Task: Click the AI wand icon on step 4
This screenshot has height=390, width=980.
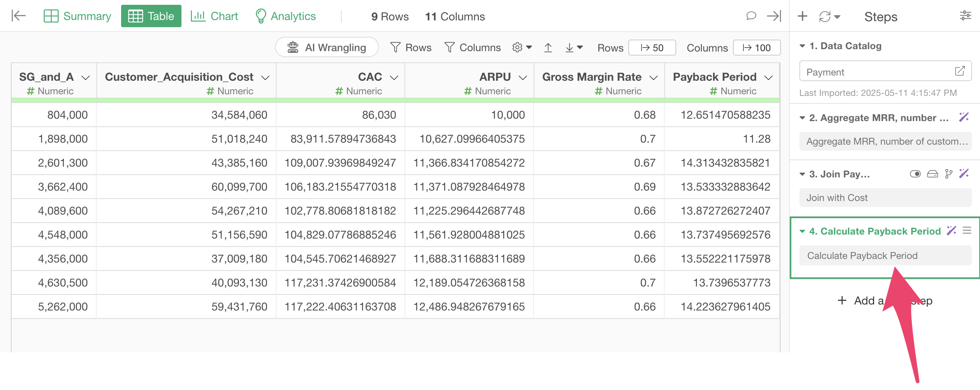Action: click(x=952, y=231)
